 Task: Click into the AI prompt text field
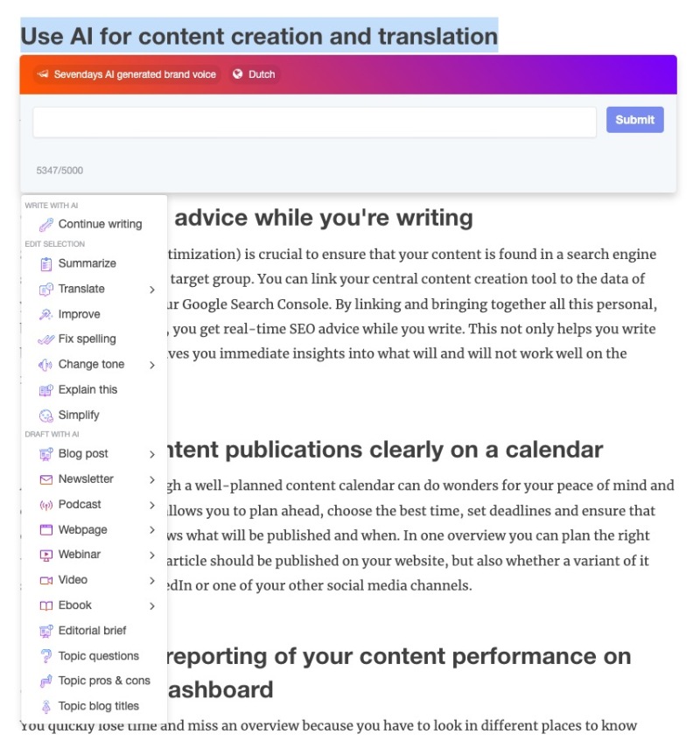[x=314, y=122]
